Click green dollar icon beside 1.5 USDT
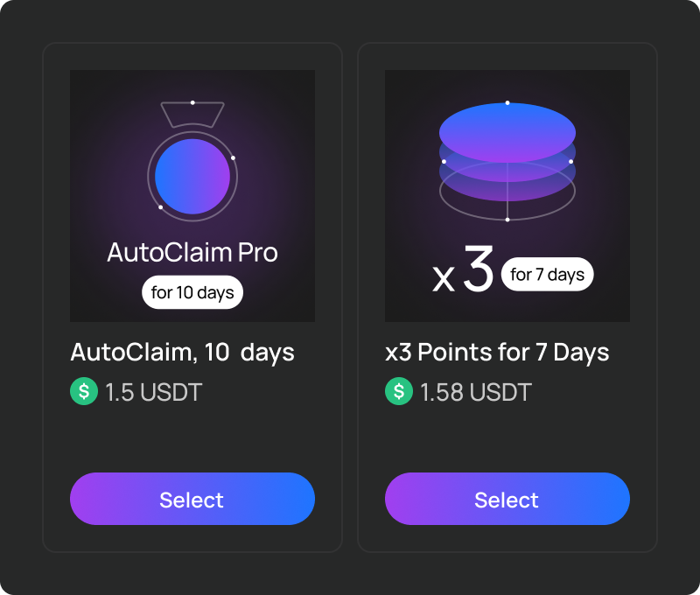This screenshot has height=595, width=700. tap(84, 391)
